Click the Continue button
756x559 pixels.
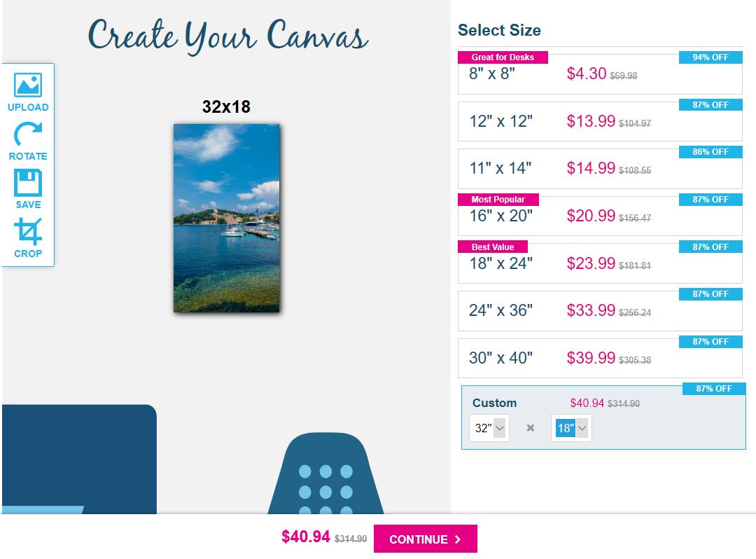point(426,539)
